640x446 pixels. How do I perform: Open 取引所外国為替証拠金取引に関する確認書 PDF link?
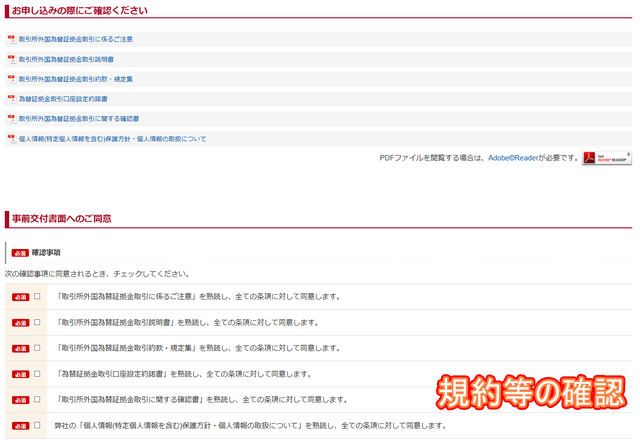coord(79,119)
